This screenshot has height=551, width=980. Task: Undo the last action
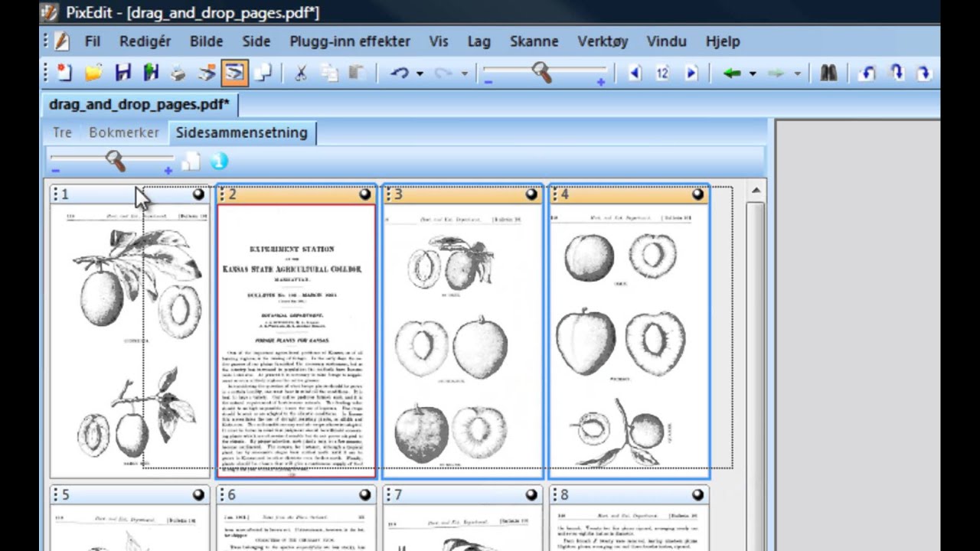pos(400,73)
